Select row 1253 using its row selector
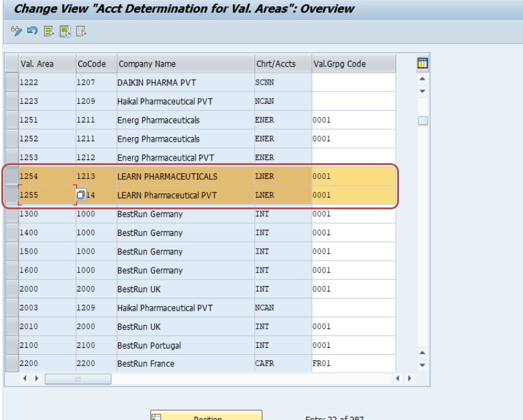Viewport: 523px width, 420px height. coord(11,157)
